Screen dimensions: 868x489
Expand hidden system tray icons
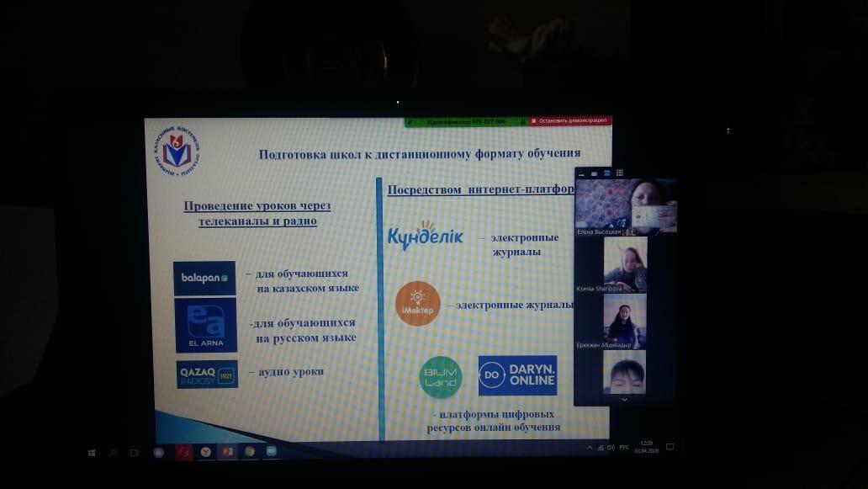(590, 448)
